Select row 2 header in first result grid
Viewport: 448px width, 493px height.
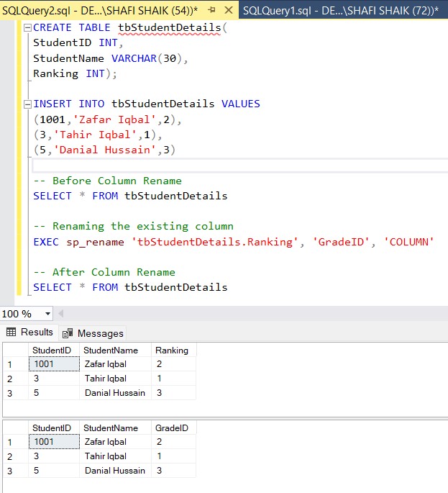click(16, 379)
